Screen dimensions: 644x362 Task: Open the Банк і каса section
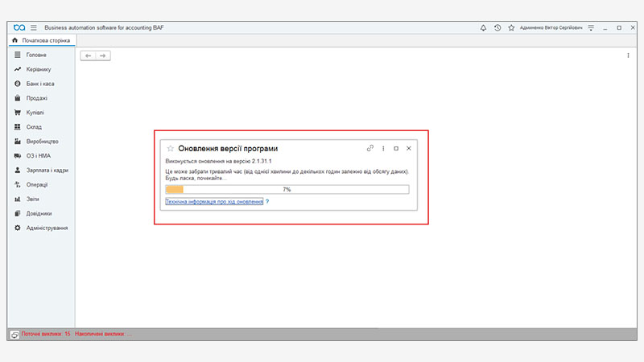pos(39,84)
